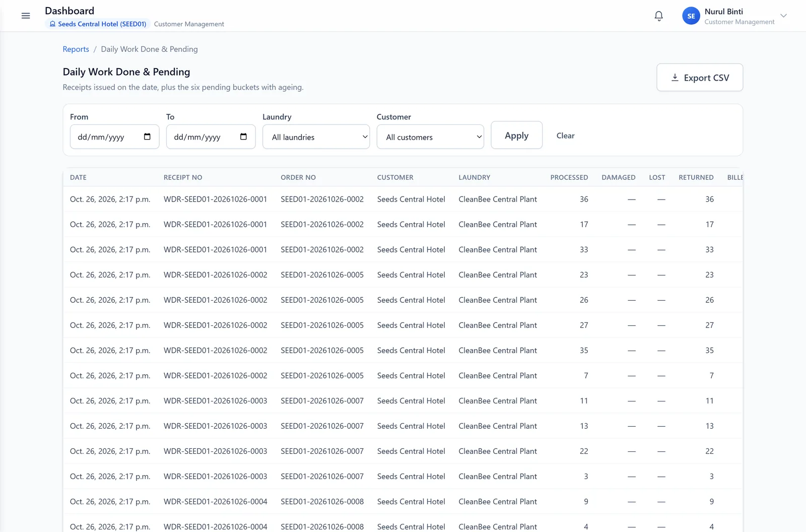Apply the report filters
This screenshot has width=806, height=532.
click(516, 136)
